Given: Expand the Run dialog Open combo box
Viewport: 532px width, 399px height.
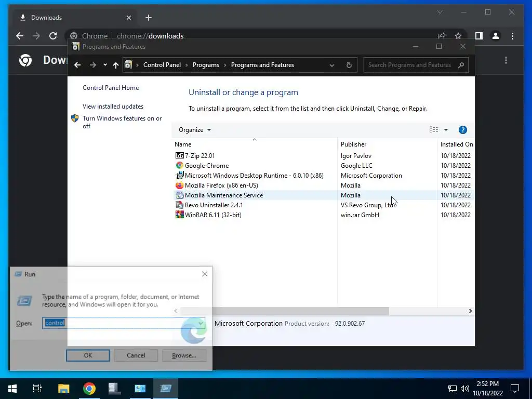Looking at the screenshot, I should click(x=201, y=323).
